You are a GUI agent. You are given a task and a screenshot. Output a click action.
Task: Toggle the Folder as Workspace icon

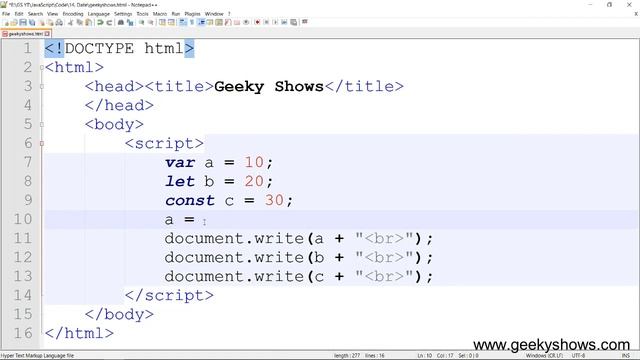(237, 22)
